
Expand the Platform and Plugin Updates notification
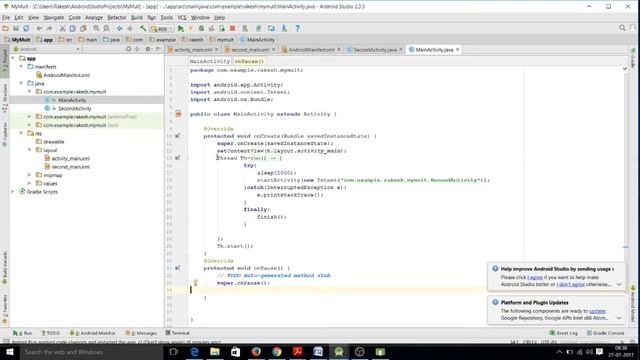(619, 318)
